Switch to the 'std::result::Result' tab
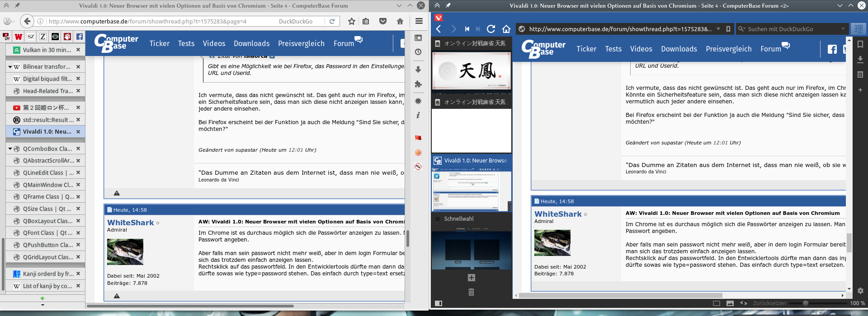The height and width of the screenshot is (316, 868). pos(45,120)
